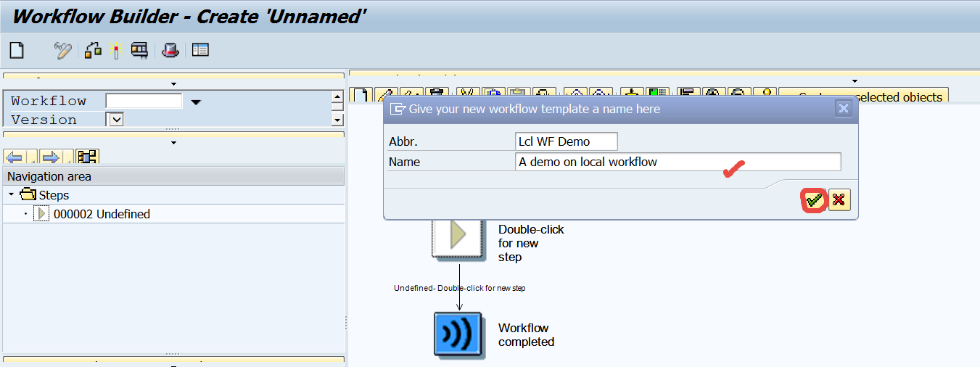Viewport: 980px width, 367px height.
Task: Click the Abbr. input field
Action: pos(566,141)
